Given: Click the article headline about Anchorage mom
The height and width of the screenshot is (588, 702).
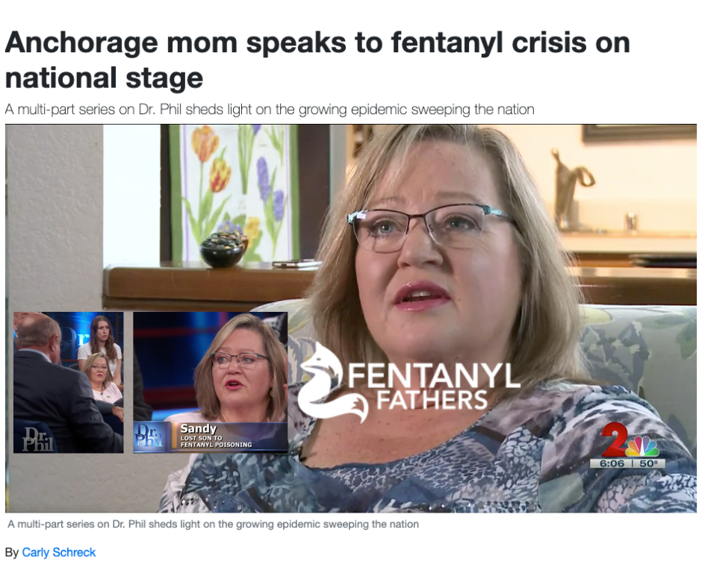Looking at the screenshot, I should 317,60.
